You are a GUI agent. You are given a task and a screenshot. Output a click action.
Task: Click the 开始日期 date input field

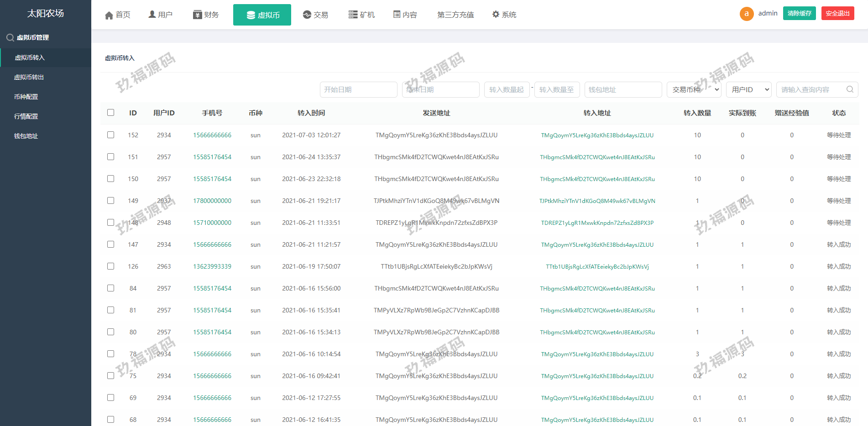358,90
